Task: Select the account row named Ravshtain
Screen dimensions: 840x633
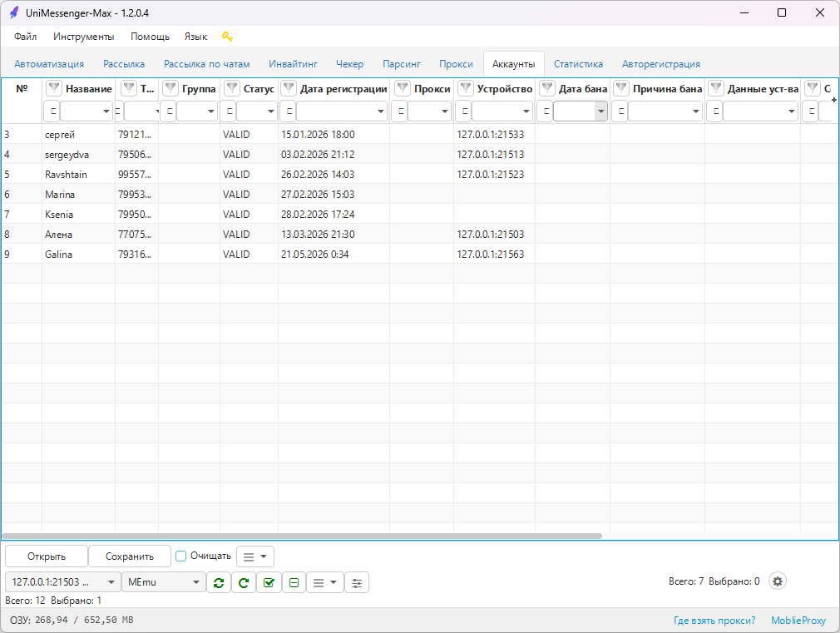Action: [x=419, y=174]
